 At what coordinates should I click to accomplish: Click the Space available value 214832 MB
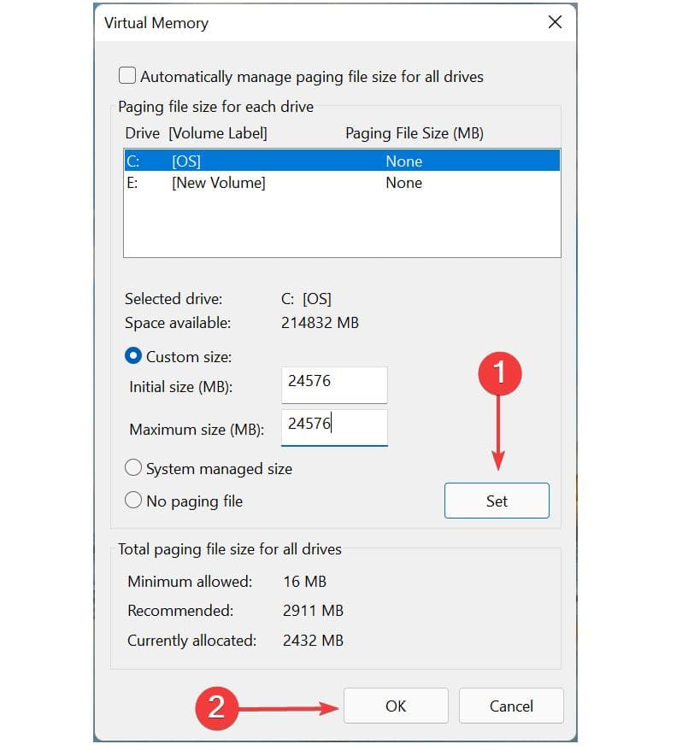coord(320,323)
